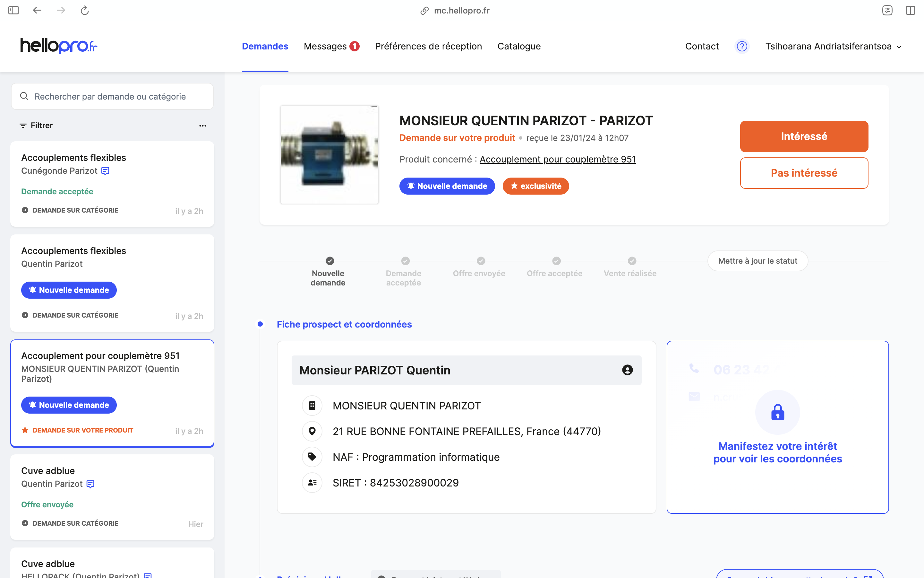Open Préférences de réception

428,46
